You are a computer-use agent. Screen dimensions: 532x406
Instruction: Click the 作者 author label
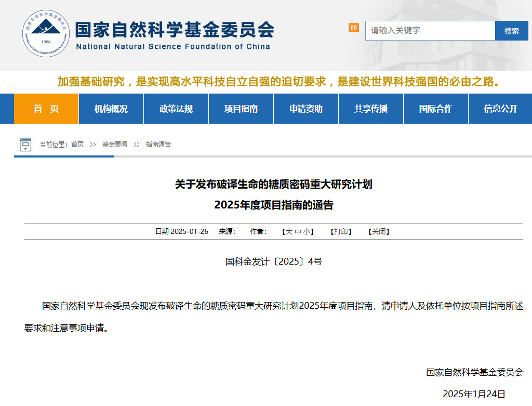click(258, 231)
